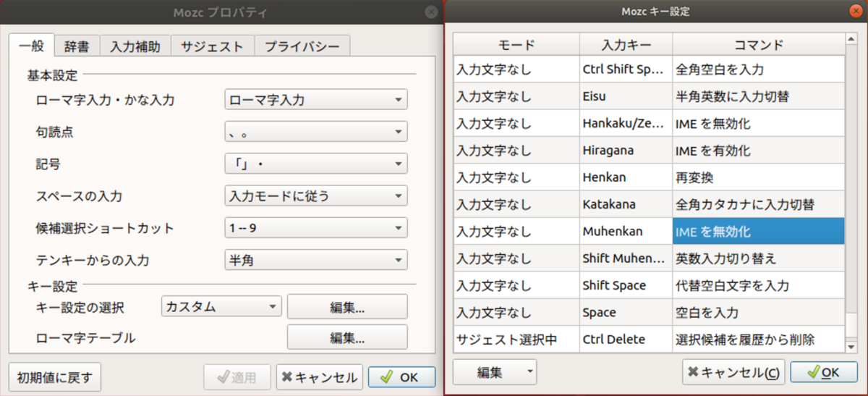
Task: Select the 再変換 command cell
Action: [758, 177]
